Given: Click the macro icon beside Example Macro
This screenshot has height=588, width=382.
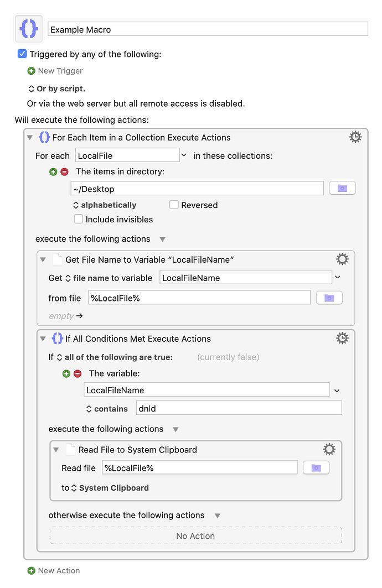Looking at the screenshot, I should tap(29, 29).
